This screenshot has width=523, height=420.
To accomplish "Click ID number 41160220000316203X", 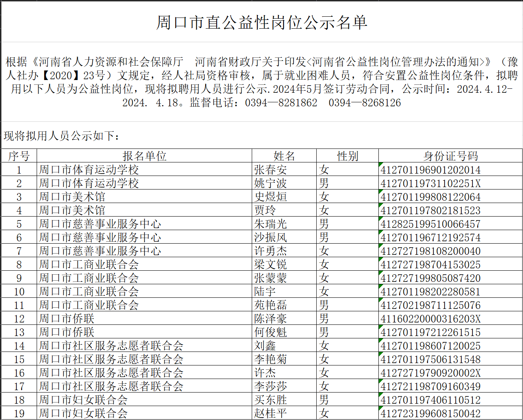I will [431, 319].
